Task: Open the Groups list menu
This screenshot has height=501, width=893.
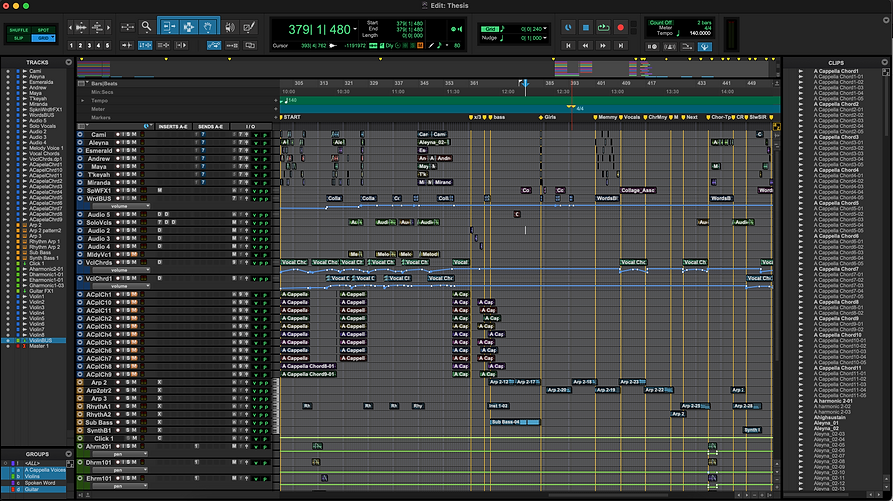Action: pyautogui.click(x=69, y=454)
